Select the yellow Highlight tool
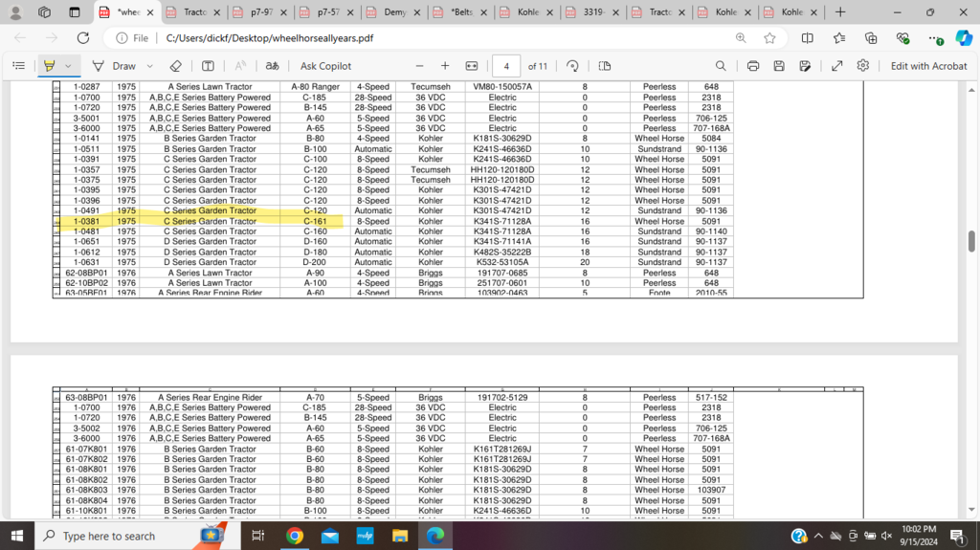Image resolution: width=980 pixels, height=550 pixels. click(x=49, y=66)
